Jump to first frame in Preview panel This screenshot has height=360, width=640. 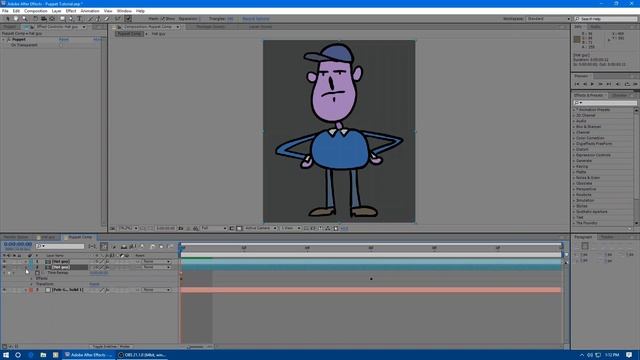tap(577, 84)
